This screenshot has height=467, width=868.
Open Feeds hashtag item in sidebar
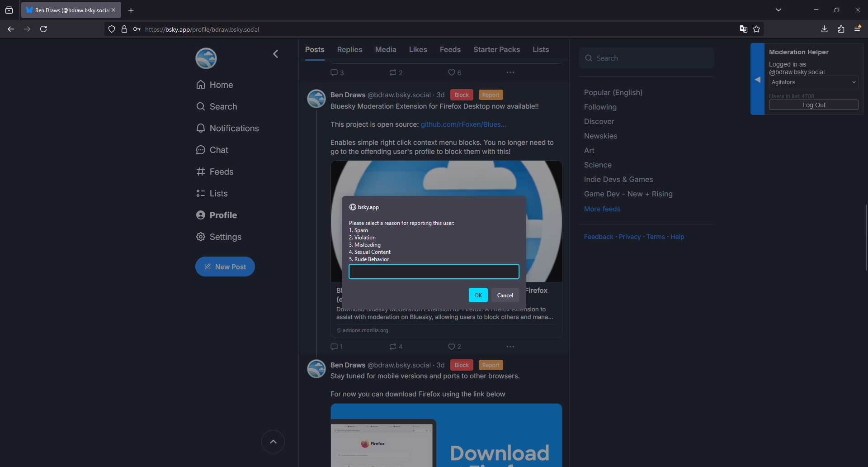pyautogui.click(x=215, y=172)
